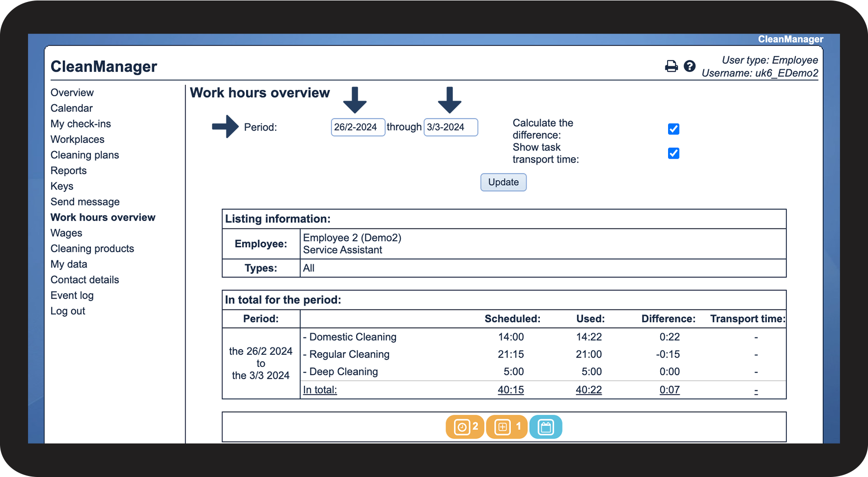This screenshot has height=477, width=868.
Task: Click the period end date field 3/3-2024
Action: point(450,127)
